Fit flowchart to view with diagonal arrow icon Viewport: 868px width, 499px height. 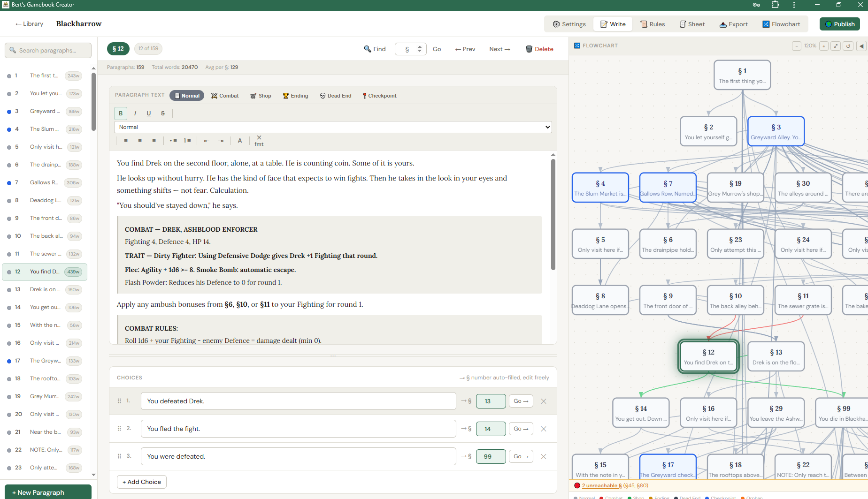(836, 46)
